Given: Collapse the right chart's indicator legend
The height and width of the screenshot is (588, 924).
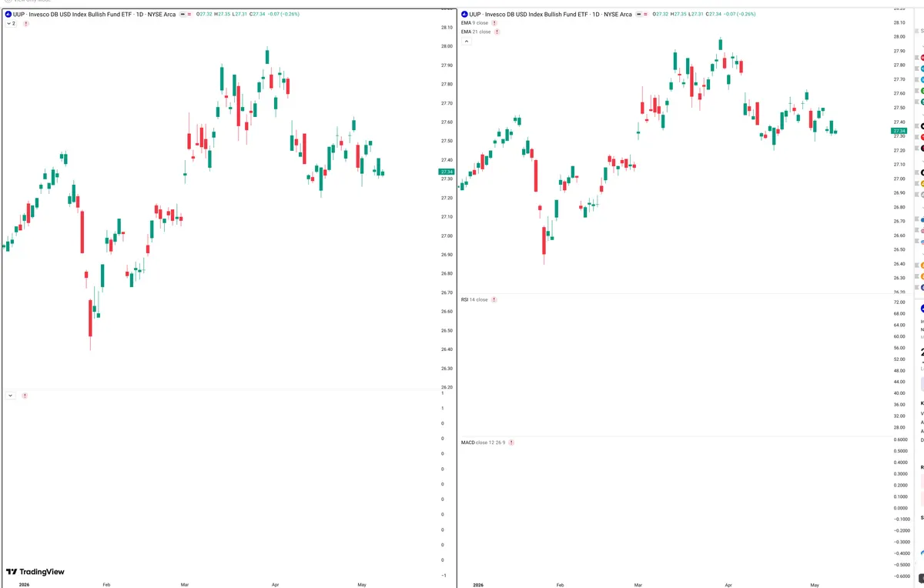Looking at the screenshot, I should coord(466,42).
